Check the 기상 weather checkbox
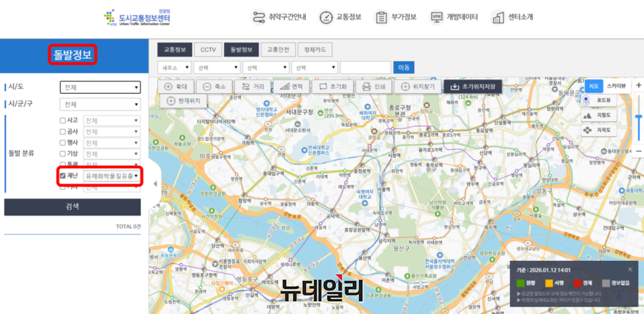 pyautogui.click(x=62, y=153)
